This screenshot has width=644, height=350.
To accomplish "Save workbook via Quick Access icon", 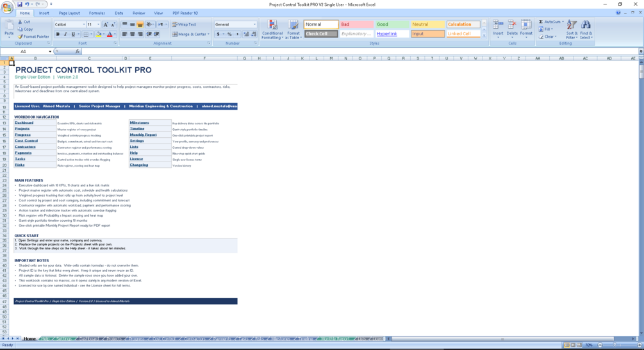I will pyautogui.click(x=20, y=4).
